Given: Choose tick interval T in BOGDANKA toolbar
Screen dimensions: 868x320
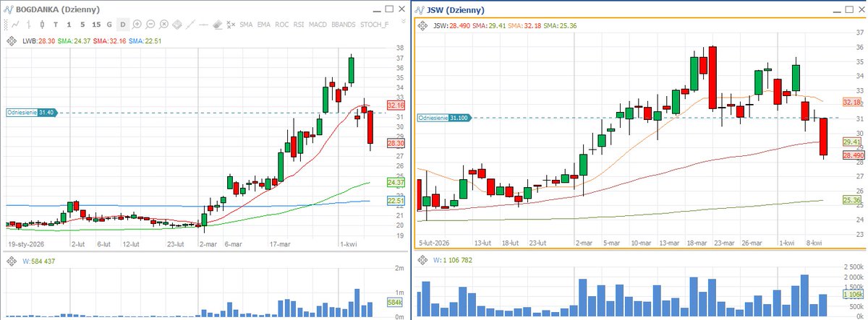Looking at the screenshot, I should (x=56, y=25).
